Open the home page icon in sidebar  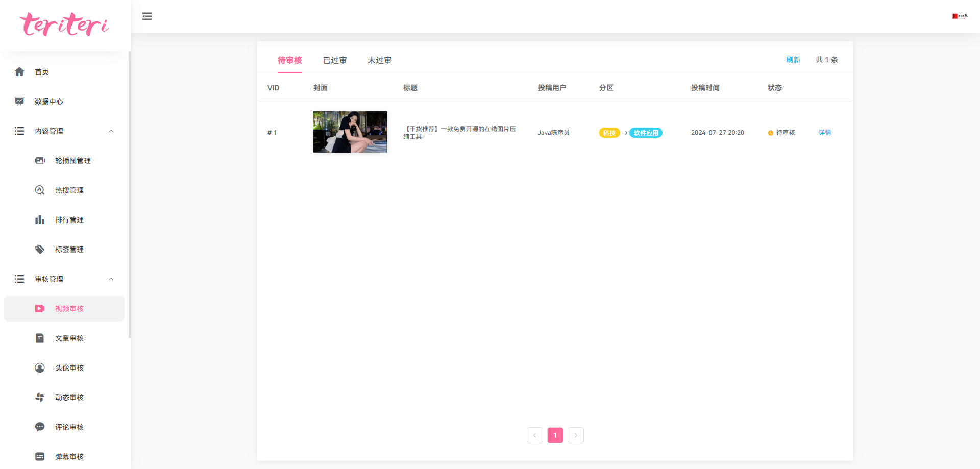click(19, 72)
